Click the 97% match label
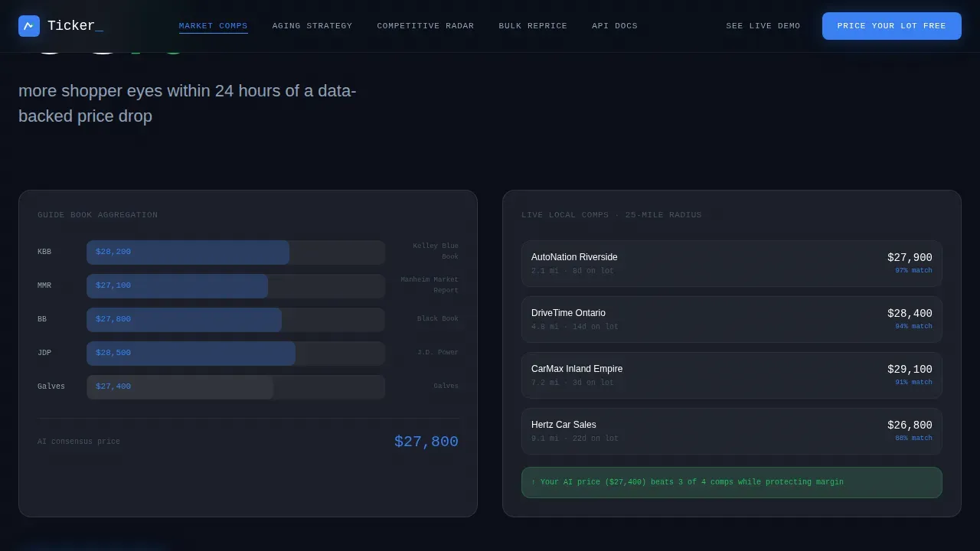This screenshot has height=551, width=980. pyautogui.click(x=914, y=271)
